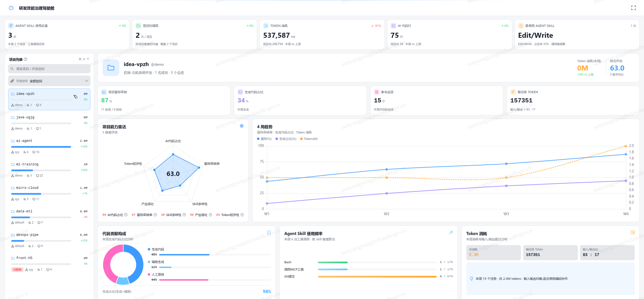Open help icon next to 留存采纳率 score

[x=155, y=215]
